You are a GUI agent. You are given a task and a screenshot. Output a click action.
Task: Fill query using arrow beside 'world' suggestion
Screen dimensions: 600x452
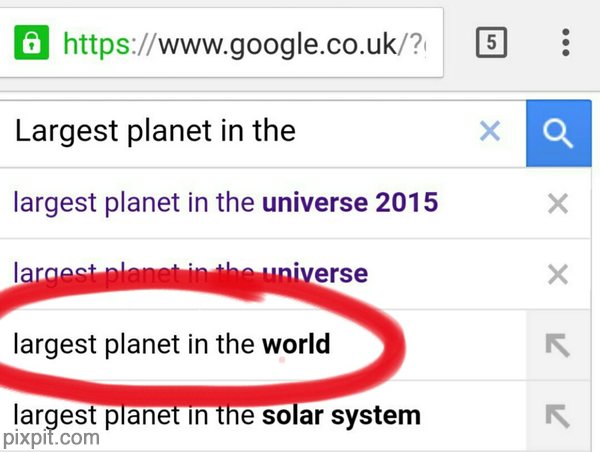coord(557,345)
